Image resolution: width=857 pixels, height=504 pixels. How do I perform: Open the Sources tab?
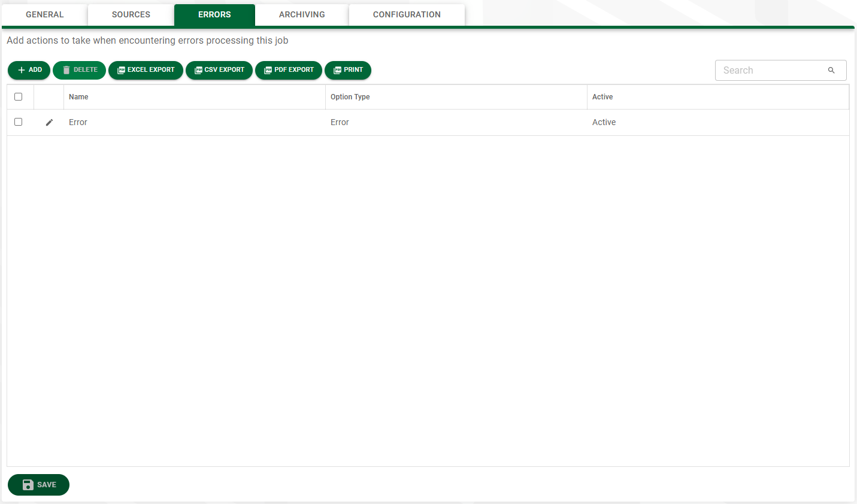point(131,14)
